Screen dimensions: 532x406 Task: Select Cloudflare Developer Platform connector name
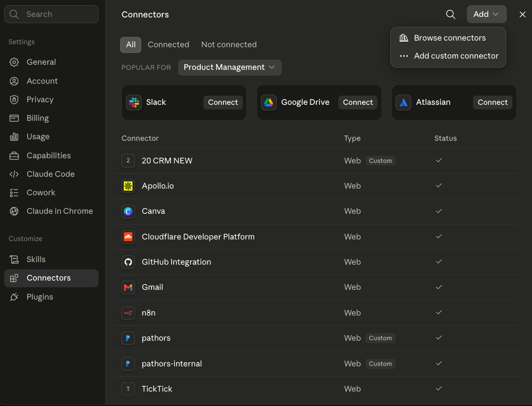click(198, 236)
